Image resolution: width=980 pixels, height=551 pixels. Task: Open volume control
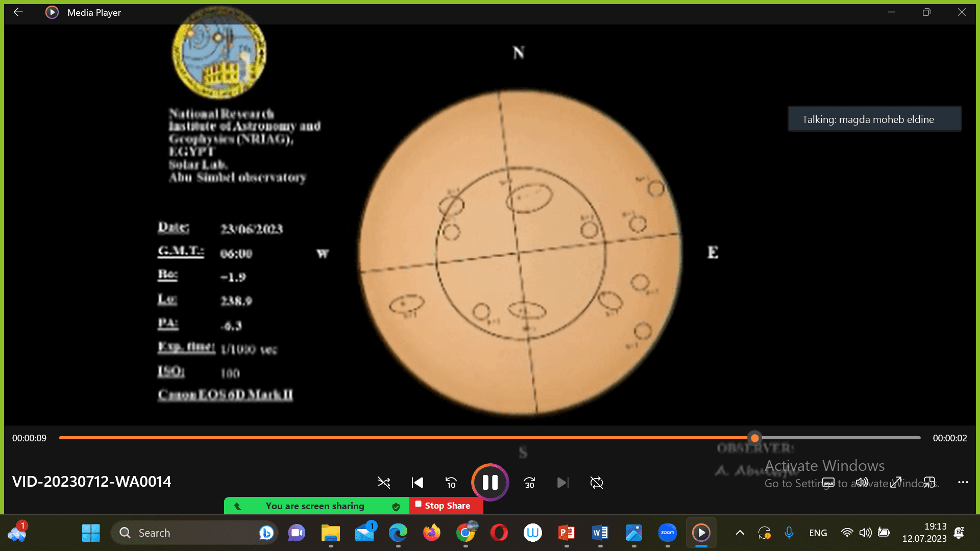862,483
